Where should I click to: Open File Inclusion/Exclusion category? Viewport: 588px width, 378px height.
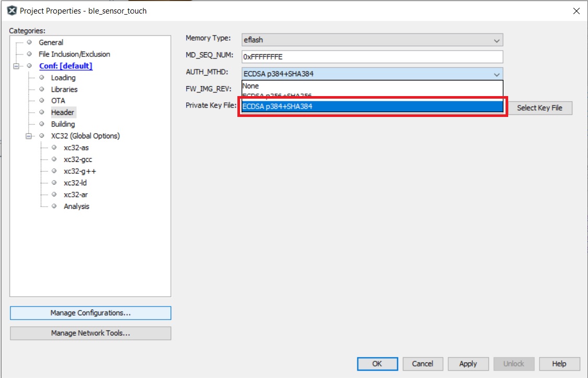[74, 54]
